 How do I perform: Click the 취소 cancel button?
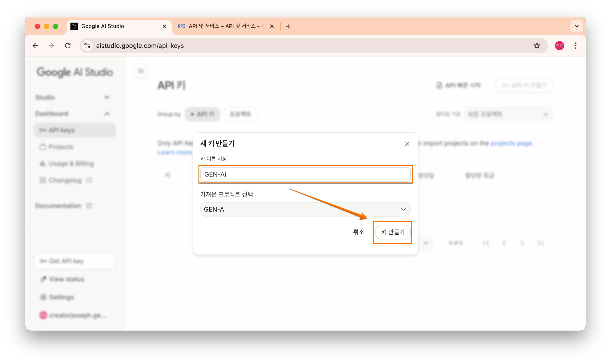358,232
